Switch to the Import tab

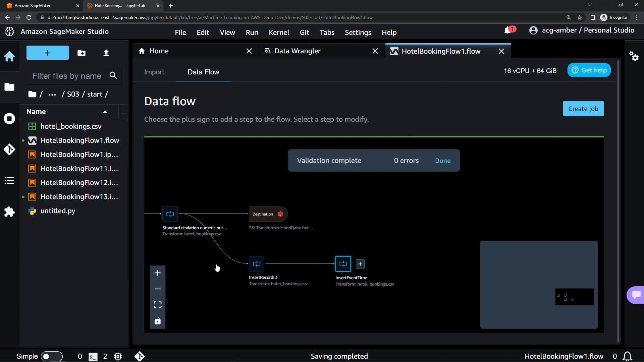(x=154, y=72)
